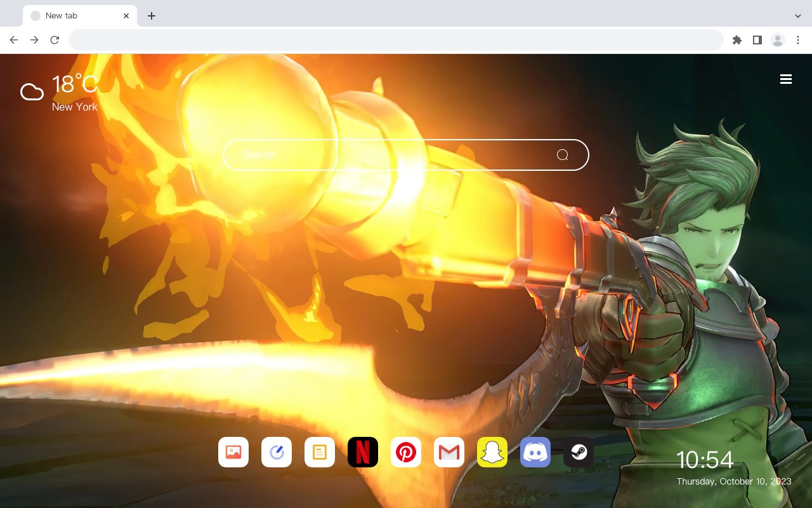This screenshot has width=812, height=508.
Task: Click the 10:54 clock display
Action: 704,460
